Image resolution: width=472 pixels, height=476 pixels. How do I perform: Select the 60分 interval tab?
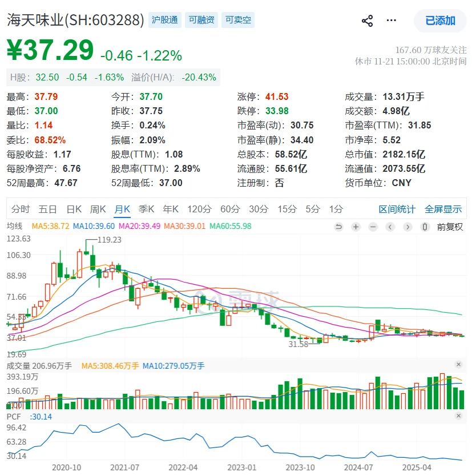click(x=230, y=209)
